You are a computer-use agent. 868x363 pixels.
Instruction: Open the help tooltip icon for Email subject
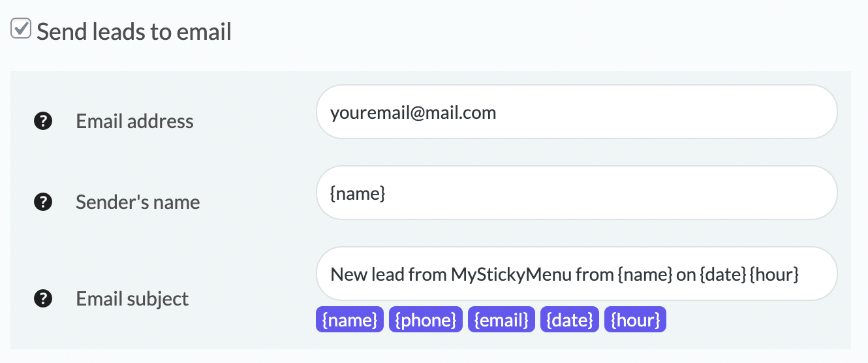(x=42, y=298)
